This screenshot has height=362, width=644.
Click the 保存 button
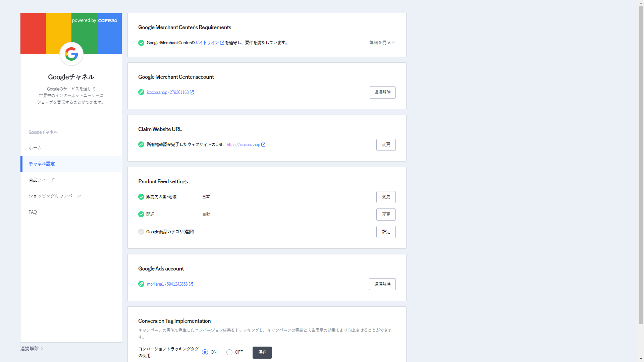click(262, 353)
